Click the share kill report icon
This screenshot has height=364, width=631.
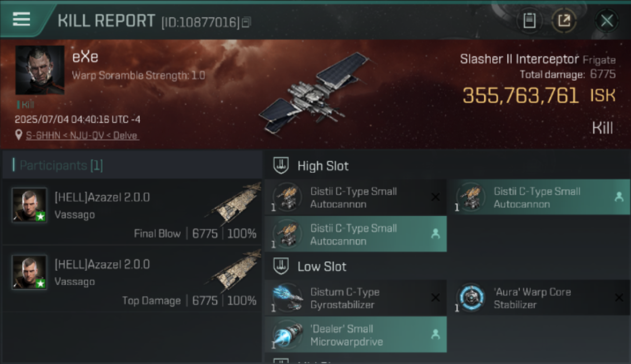click(x=564, y=21)
